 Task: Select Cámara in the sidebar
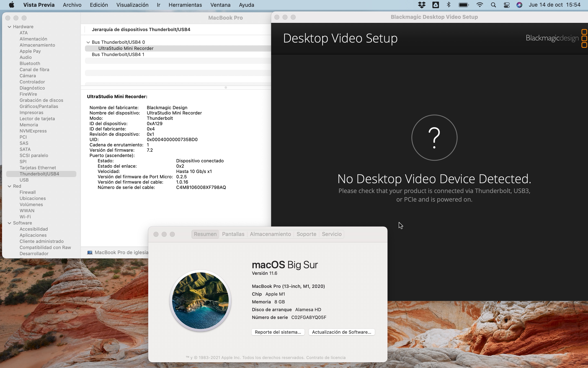[28, 76]
